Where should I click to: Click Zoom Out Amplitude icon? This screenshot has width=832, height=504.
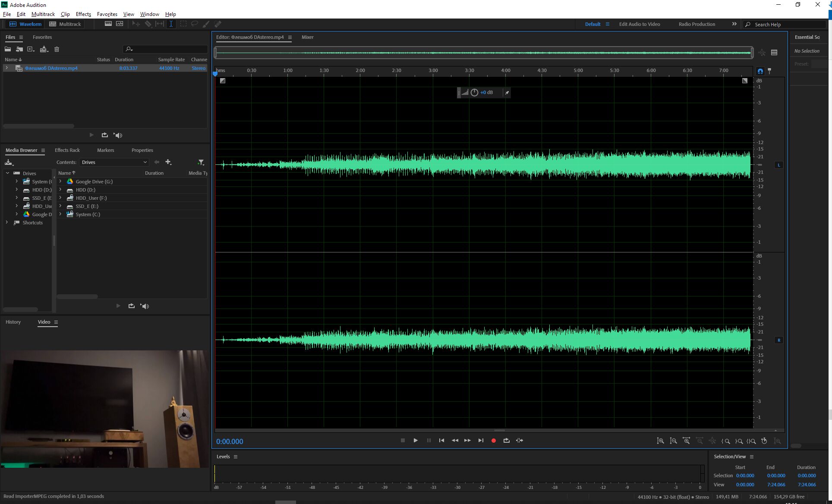[674, 441]
